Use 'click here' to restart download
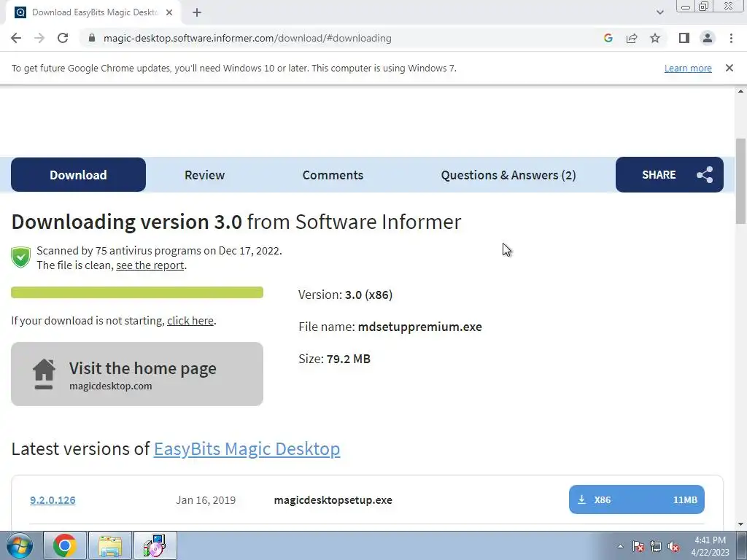This screenshot has height=560, width=747. pos(190,321)
